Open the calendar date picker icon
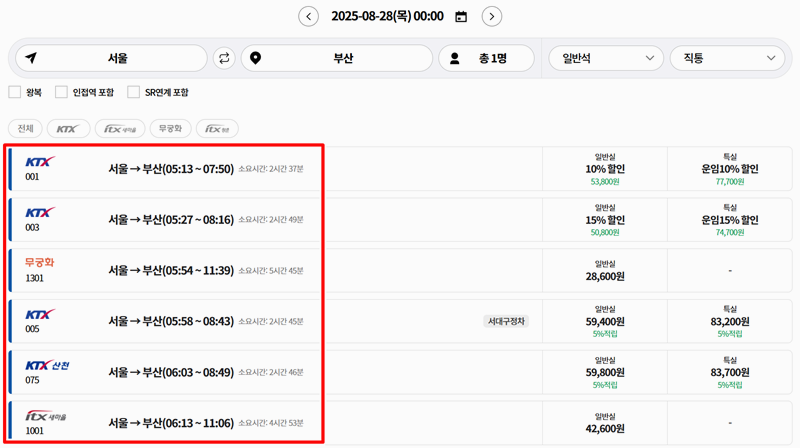Viewport: 800px width, 448px height. (x=461, y=16)
